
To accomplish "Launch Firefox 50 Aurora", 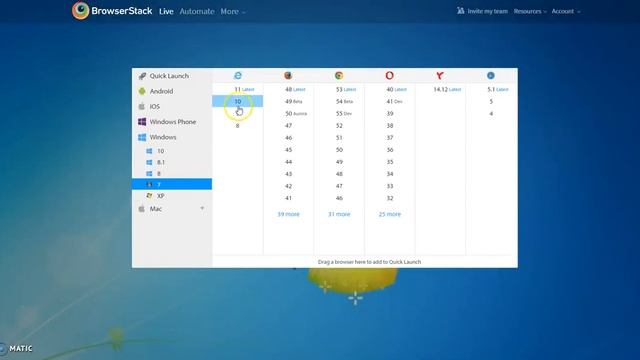I will (x=289, y=113).
